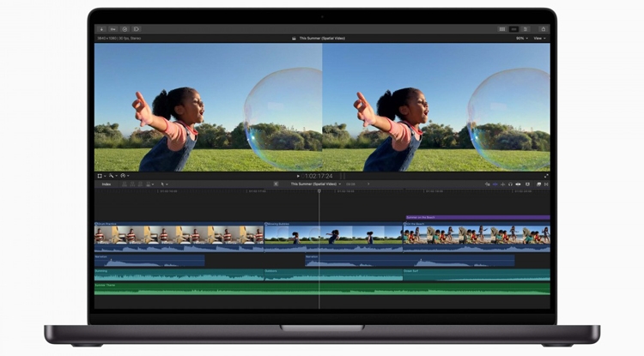
Task: Select the Outdoors audio clip
Action: click(333, 275)
